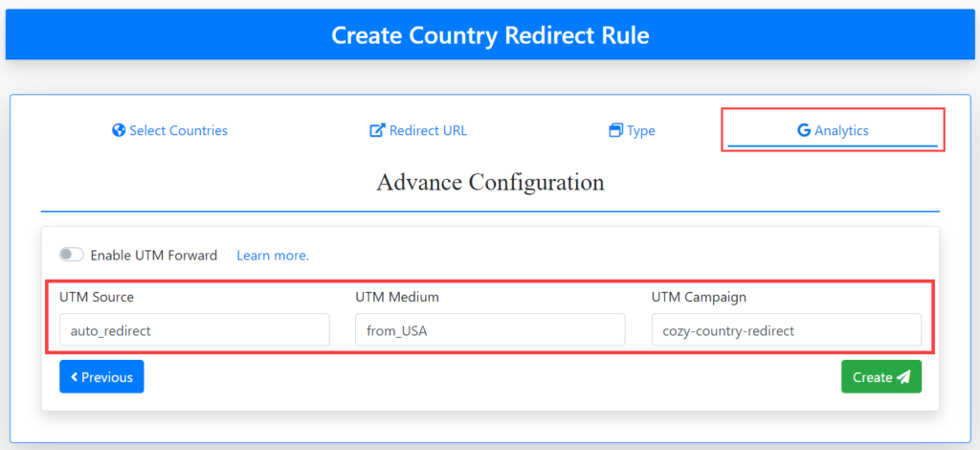Select the Analytics tab

pos(834,130)
